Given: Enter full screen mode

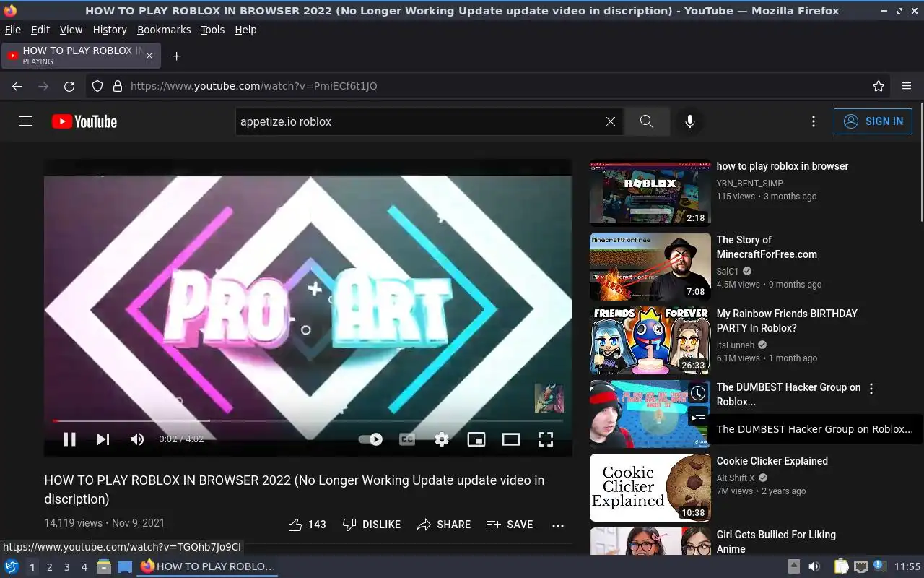Looking at the screenshot, I should point(546,439).
